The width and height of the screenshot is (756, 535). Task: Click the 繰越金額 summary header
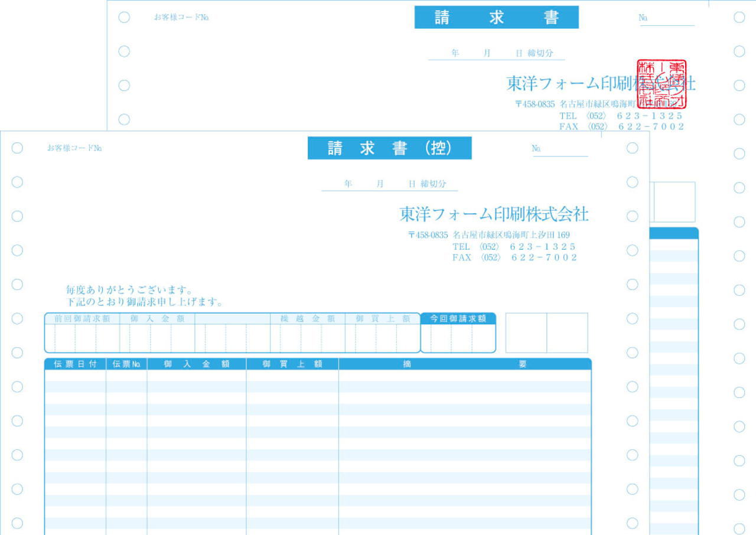(x=308, y=319)
